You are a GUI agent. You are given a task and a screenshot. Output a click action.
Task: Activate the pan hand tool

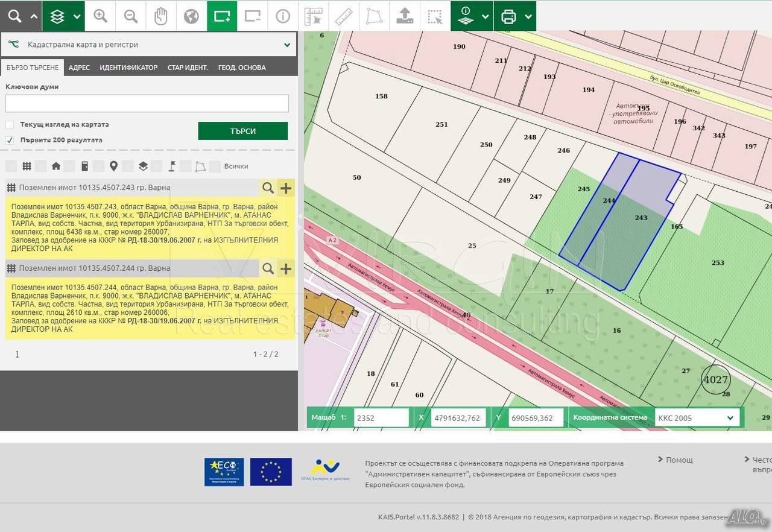coord(161,16)
